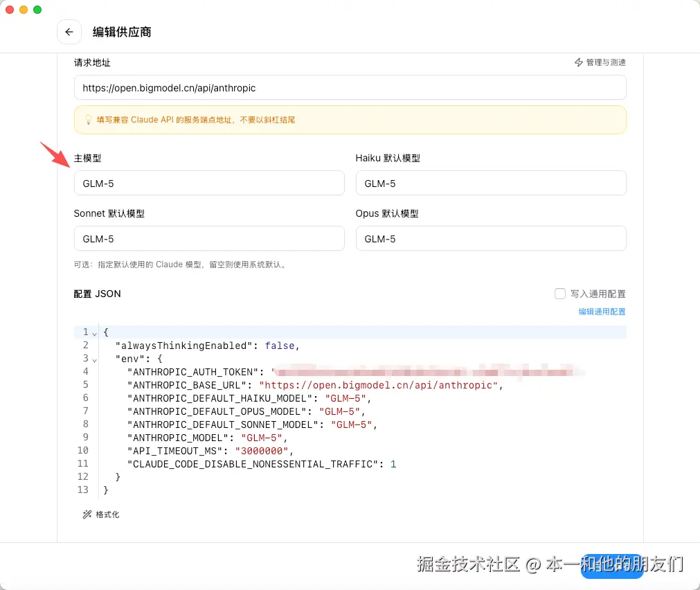This screenshot has height=590, width=700.
Task: Click the lightbulb hint icon
Action: click(89, 120)
